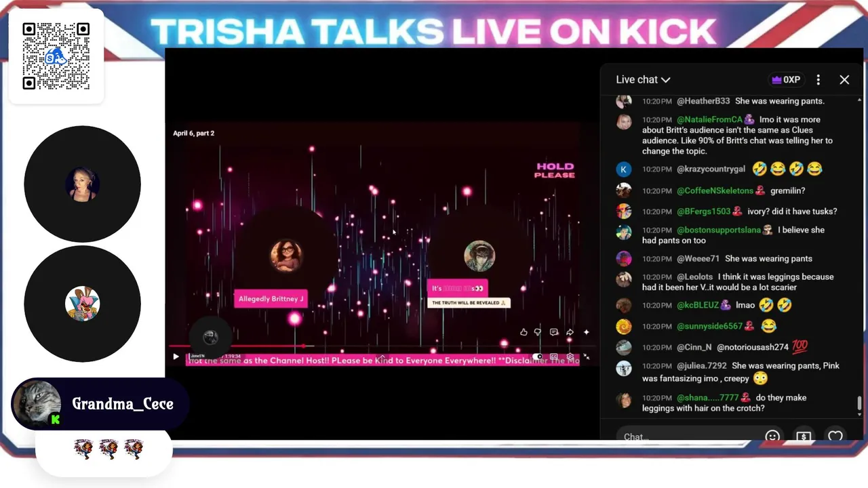Click the 1:19:34 video timestamp

click(x=233, y=355)
